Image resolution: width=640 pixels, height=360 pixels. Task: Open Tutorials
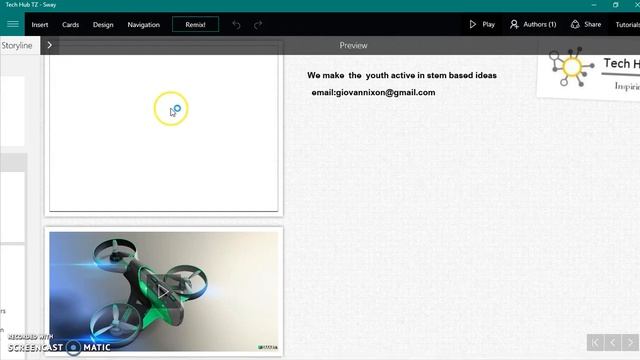pos(627,24)
